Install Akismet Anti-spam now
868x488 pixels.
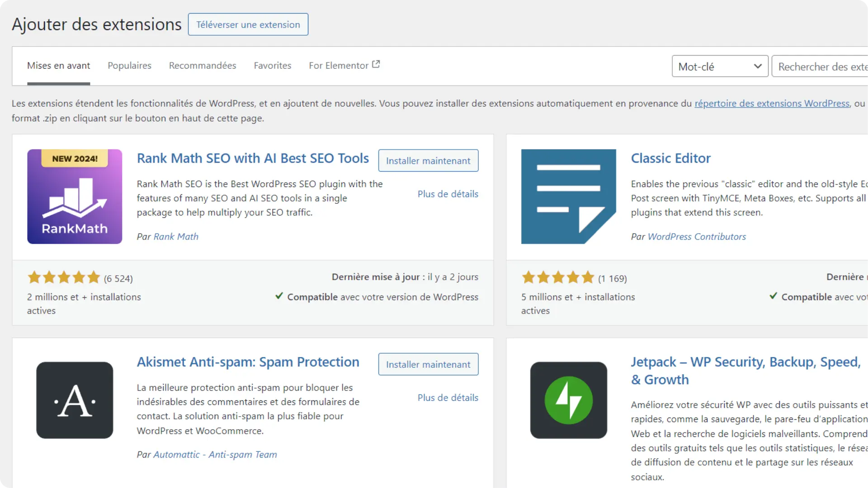[x=428, y=364]
